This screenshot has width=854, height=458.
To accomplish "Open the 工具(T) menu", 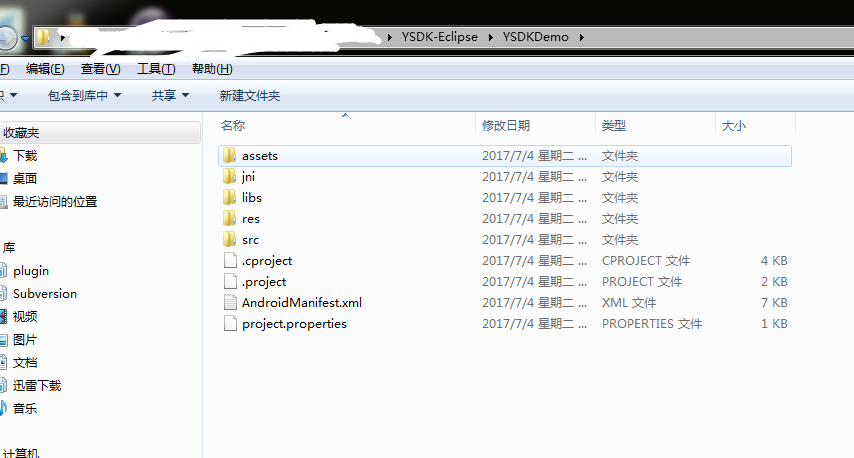I will (x=156, y=69).
